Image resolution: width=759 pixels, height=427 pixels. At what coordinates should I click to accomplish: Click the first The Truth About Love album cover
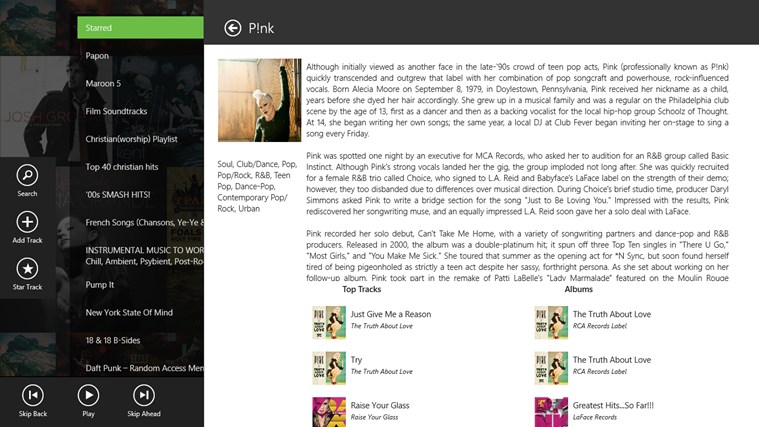click(551, 322)
